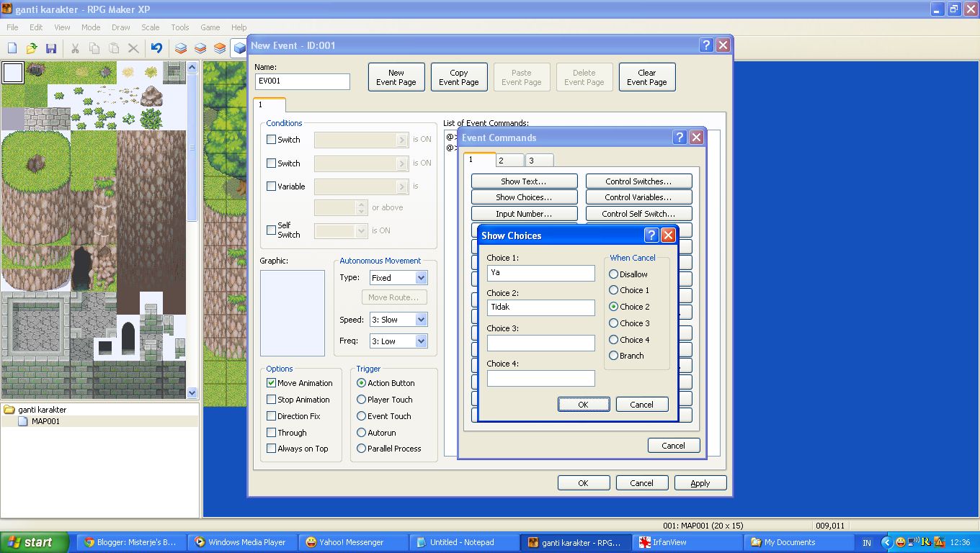The image size is (980, 553).
Task: Click the Yahoo Messenger taskbar icon
Action: tap(353, 542)
